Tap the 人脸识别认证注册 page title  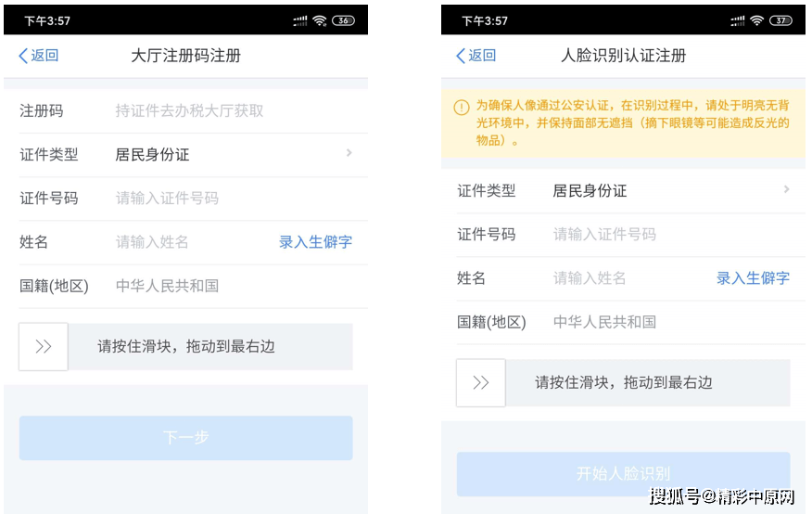(x=624, y=56)
